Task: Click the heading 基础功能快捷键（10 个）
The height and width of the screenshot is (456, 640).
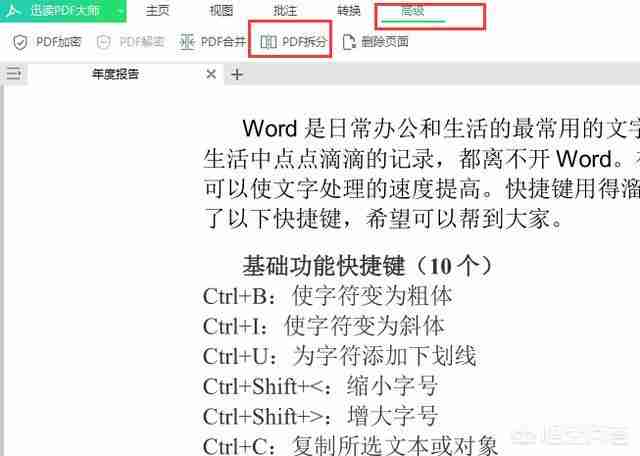Action: (367, 266)
